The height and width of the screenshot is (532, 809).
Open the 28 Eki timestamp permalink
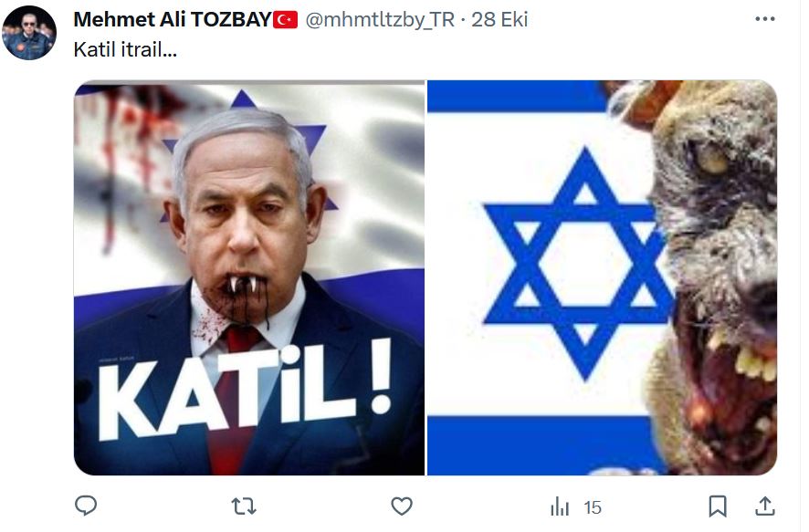pyautogui.click(x=499, y=20)
